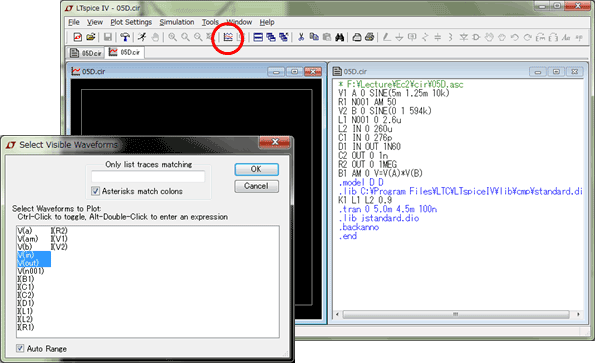Select the I(D1) waveform
Screen dimensions: 595x363
(25, 303)
